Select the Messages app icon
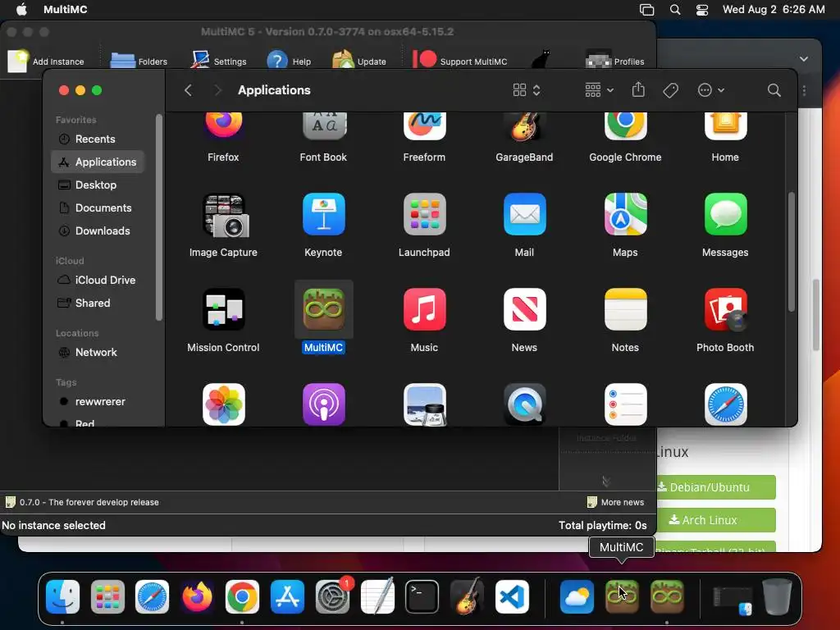Viewport: 840px width, 630px height. [725, 214]
